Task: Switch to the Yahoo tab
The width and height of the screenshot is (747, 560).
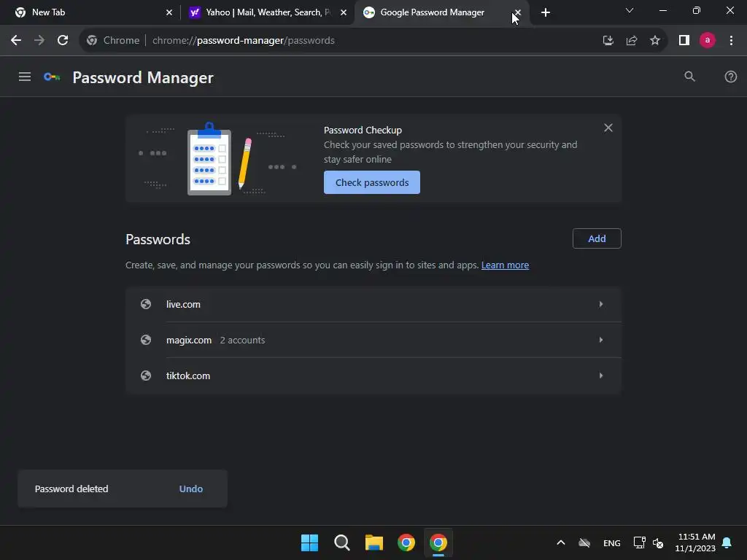Action: point(267,12)
